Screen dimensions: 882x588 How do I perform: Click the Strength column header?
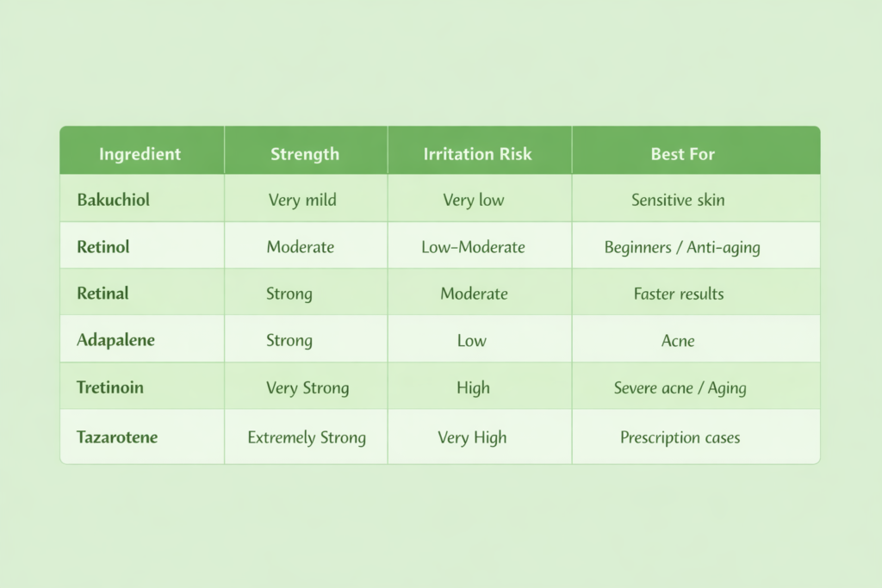(x=305, y=155)
